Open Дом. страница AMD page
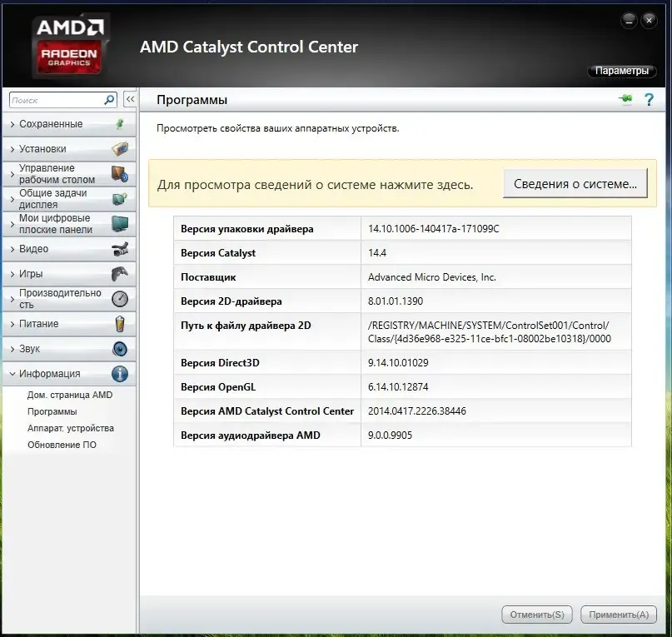The height and width of the screenshot is (637, 672). point(70,395)
